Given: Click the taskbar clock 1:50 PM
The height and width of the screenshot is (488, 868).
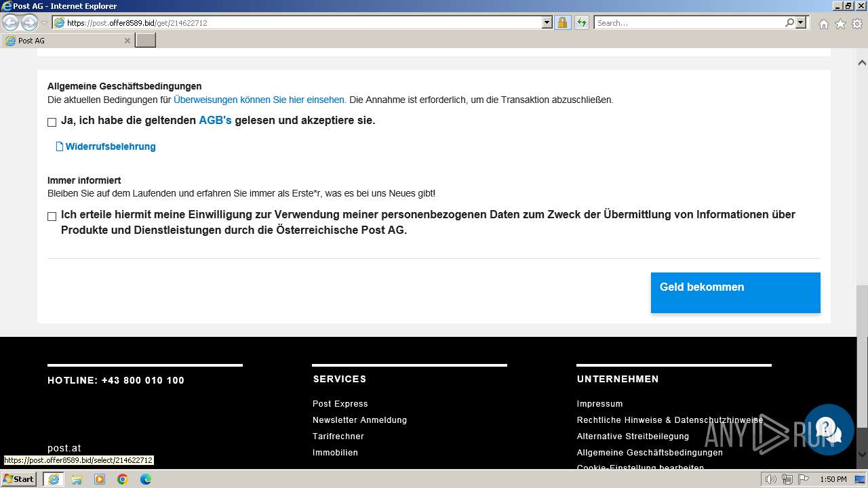Looking at the screenshot, I should pos(833,479).
